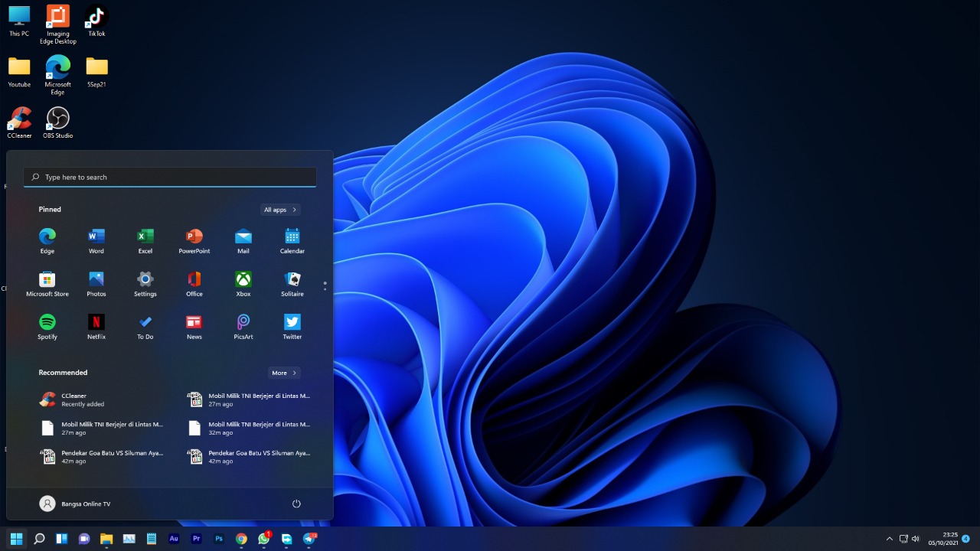Open Excel in pinned apps

coord(145,240)
